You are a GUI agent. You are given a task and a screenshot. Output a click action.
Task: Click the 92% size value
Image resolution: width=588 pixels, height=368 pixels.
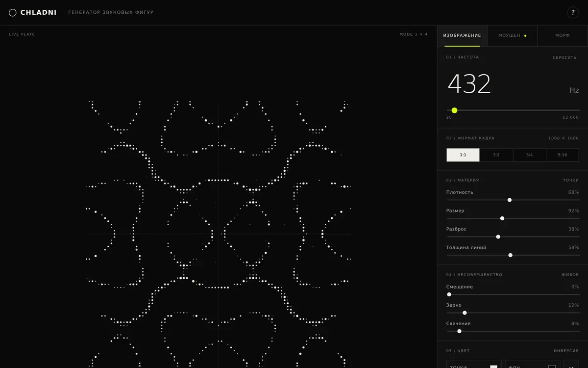(x=573, y=211)
